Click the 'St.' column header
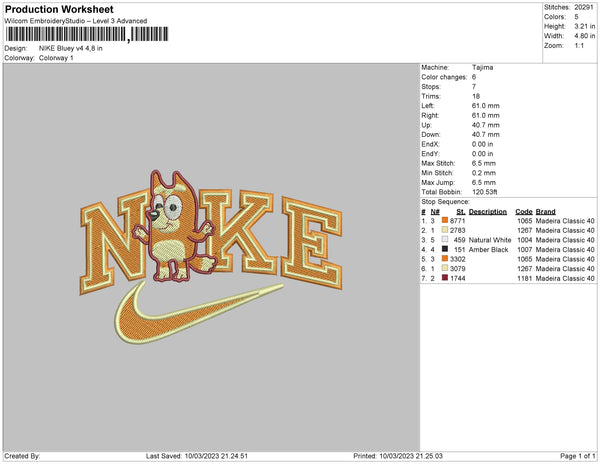 click(461, 212)
